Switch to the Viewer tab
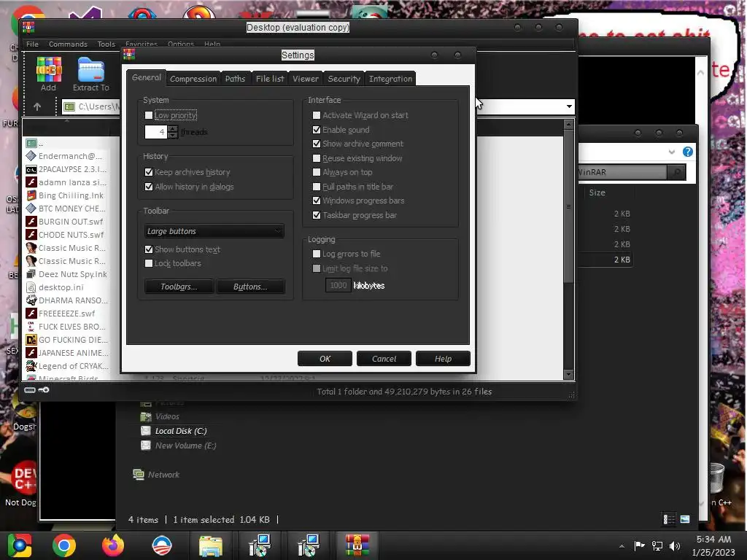The image size is (747, 560). (x=306, y=79)
